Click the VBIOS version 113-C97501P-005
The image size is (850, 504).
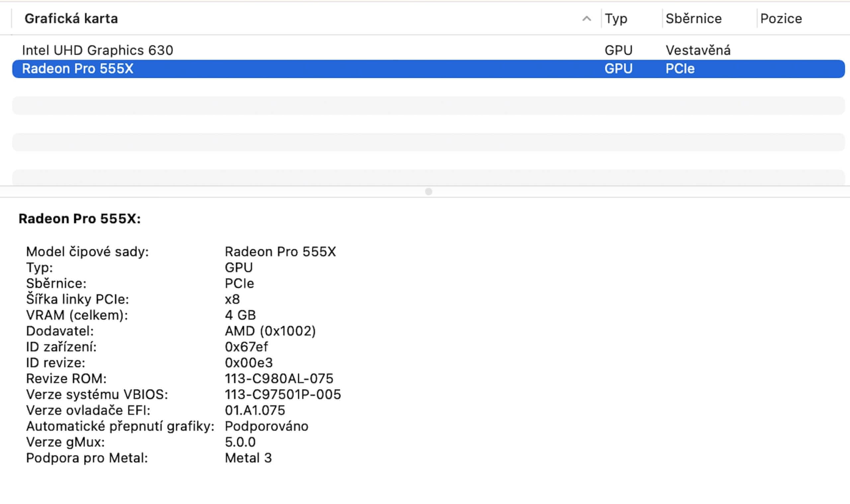tap(283, 394)
